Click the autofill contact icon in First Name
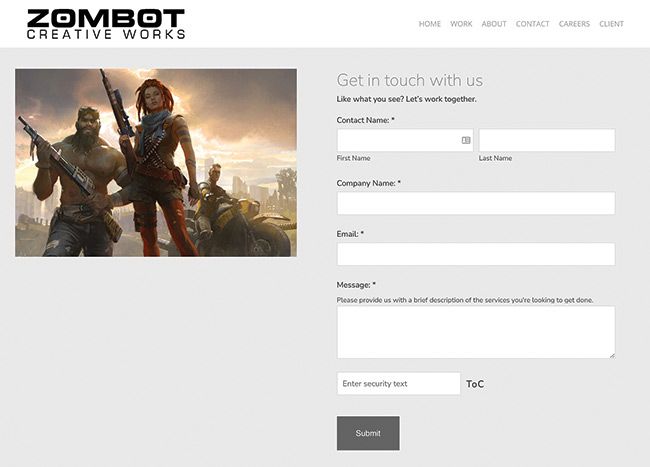Image resolution: width=650 pixels, height=467 pixels. point(466,140)
